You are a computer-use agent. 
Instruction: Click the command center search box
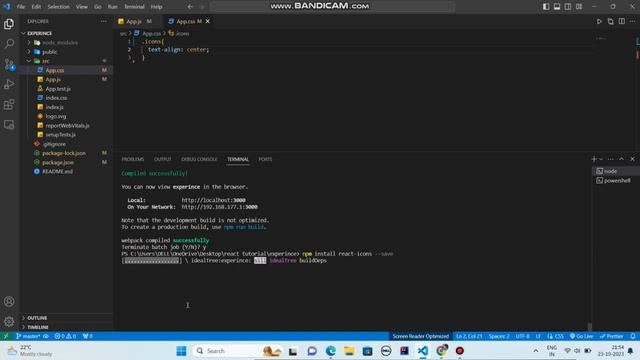pyautogui.click(x=332, y=7)
